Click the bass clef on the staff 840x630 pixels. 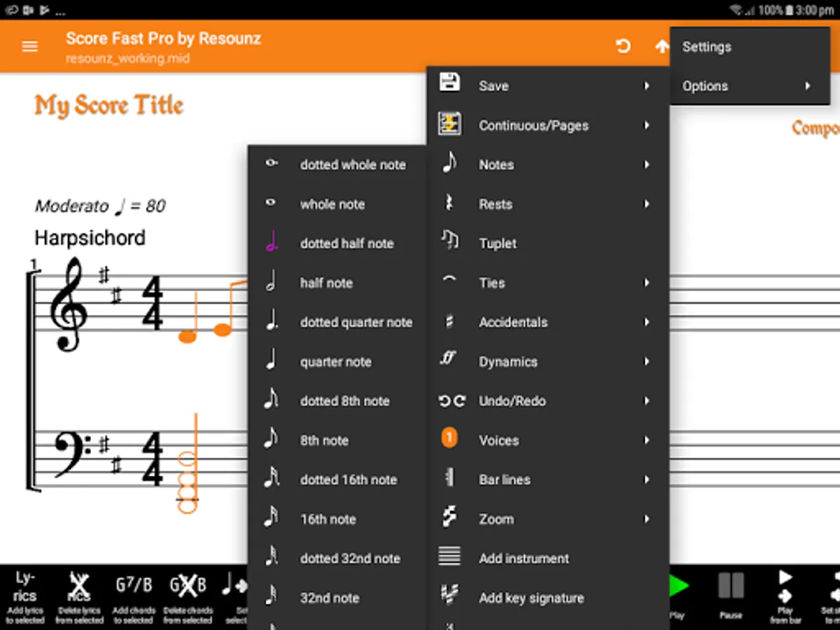(x=72, y=455)
